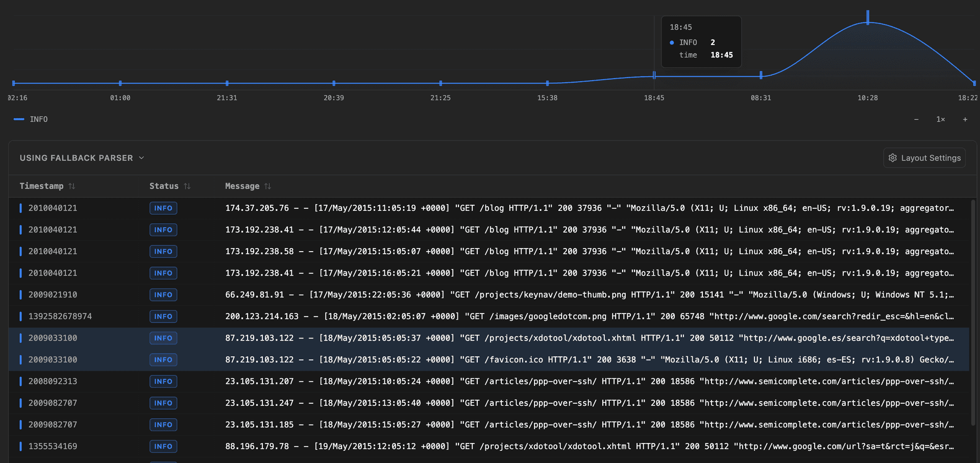Select chart data point at 21:31
The height and width of the screenshot is (463, 980).
[x=227, y=83]
